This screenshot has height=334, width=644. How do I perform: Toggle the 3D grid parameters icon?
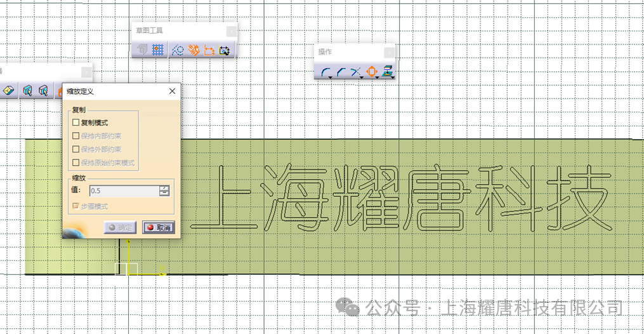coord(141,50)
